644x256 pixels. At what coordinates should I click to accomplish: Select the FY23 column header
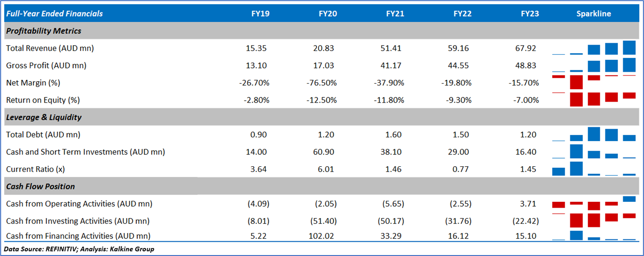pyautogui.click(x=530, y=14)
